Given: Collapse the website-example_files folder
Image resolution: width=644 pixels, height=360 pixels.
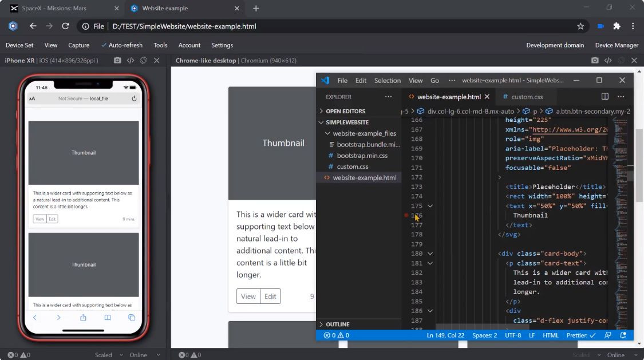Looking at the screenshot, I should (361, 133).
